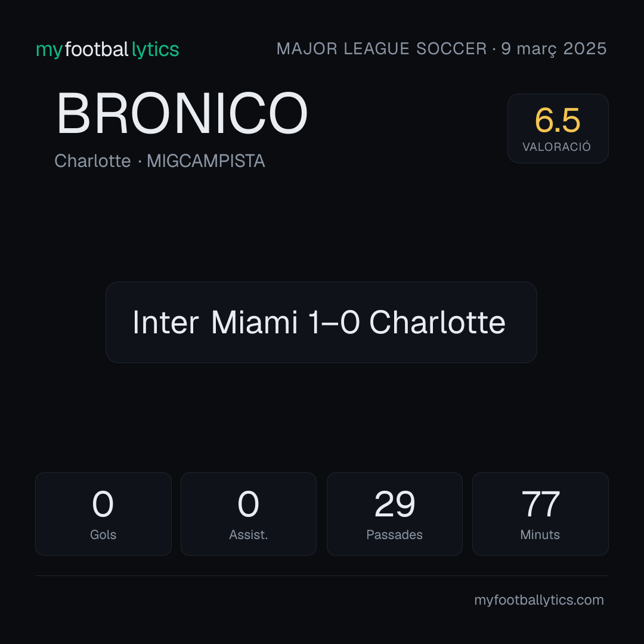The height and width of the screenshot is (644, 644).
Task: Select the BRONICO player name heading
Action: (x=182, y=113)
